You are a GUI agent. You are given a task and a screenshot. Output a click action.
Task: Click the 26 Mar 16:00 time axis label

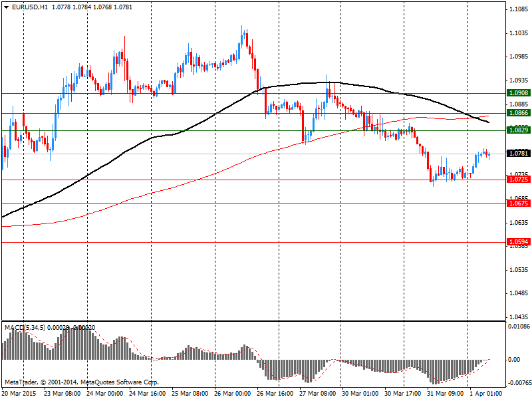click(x=275, y=394)
